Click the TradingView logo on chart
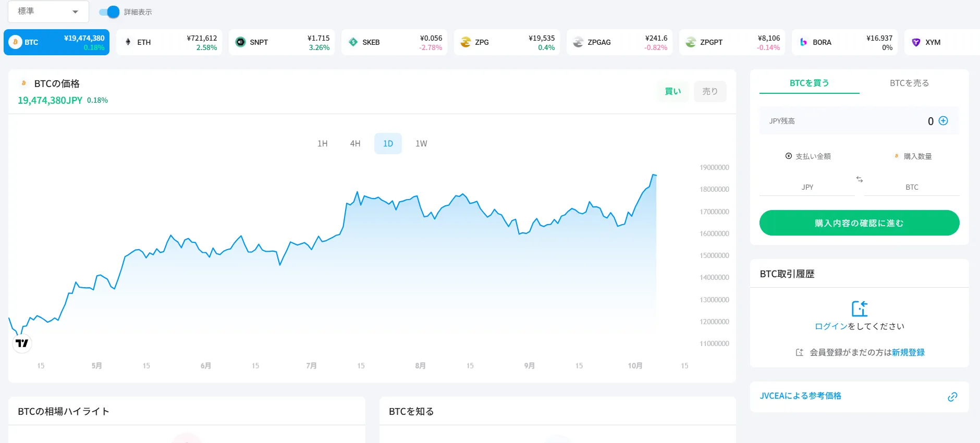Screen dimensions: 980x443 22,343
